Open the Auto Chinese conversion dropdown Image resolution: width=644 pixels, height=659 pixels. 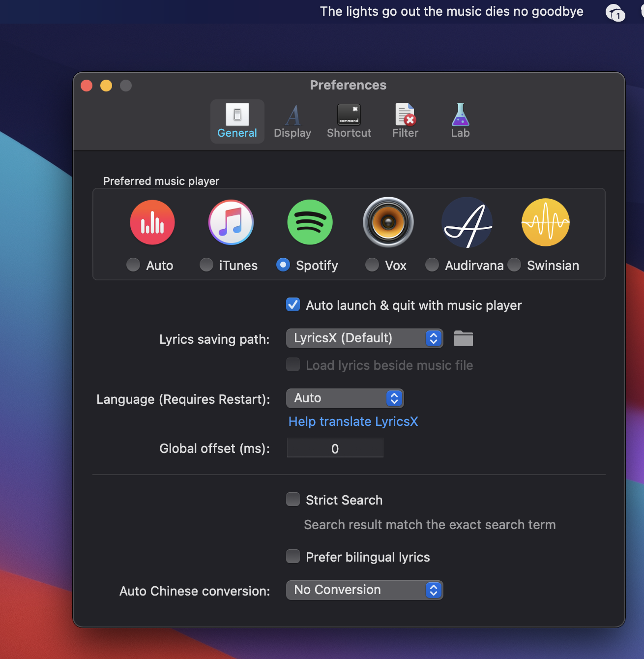365,590
